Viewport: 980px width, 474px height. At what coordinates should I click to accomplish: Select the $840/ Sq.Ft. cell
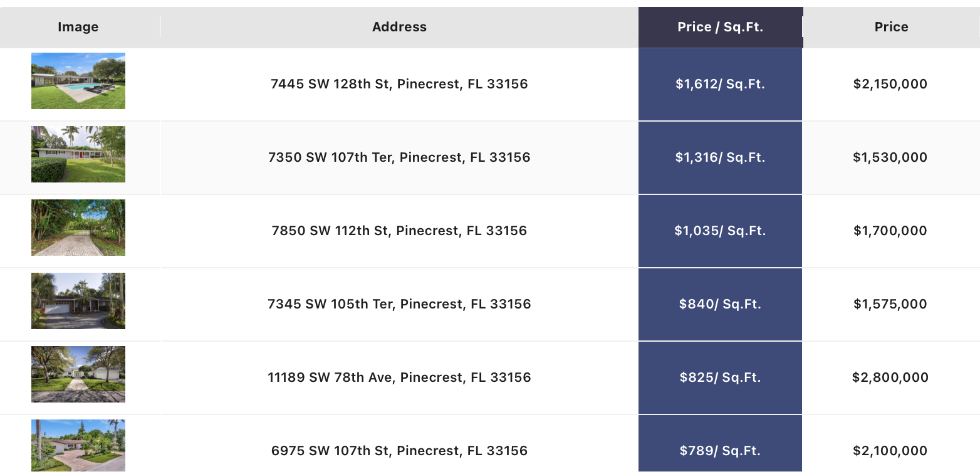(x=721, y=304)
